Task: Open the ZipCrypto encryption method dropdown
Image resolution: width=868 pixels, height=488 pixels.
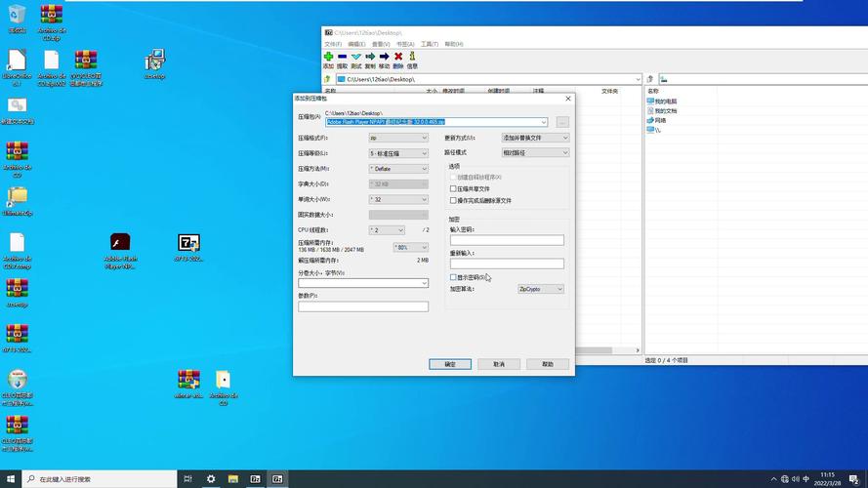Action: (541, 289)
